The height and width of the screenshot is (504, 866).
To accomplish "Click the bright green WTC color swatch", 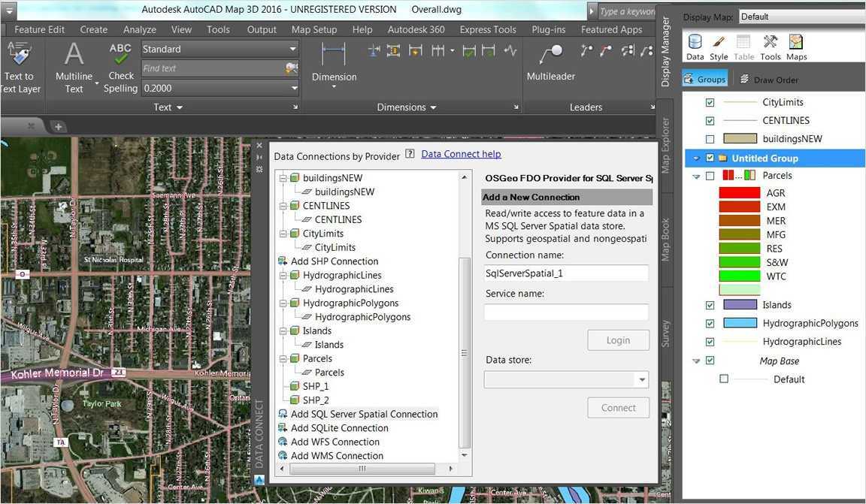I will tap(740, 276).
